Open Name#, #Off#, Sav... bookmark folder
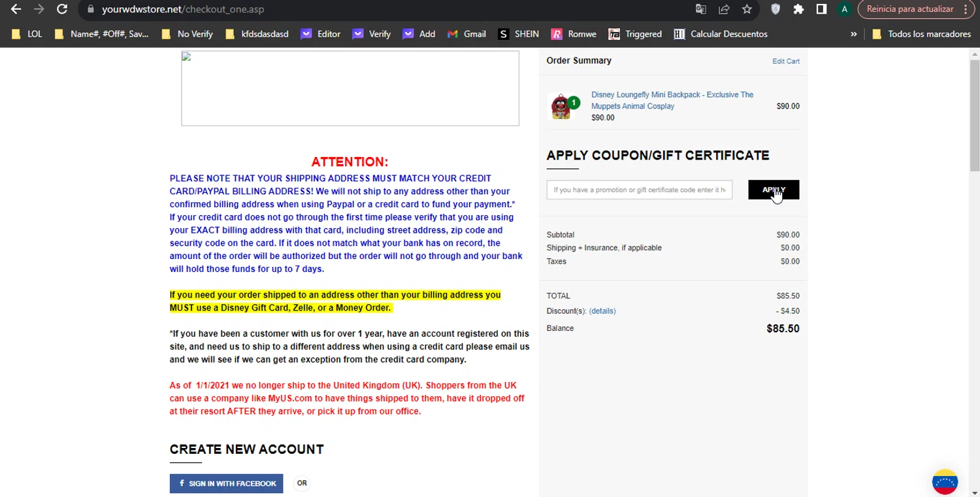The width and height of the screenshot is (980, 497). [101, 34]
